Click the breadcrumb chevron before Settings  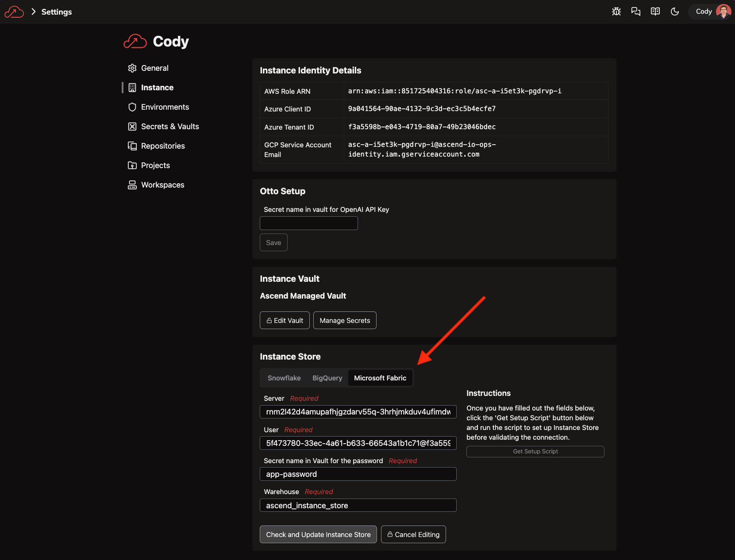33,12
